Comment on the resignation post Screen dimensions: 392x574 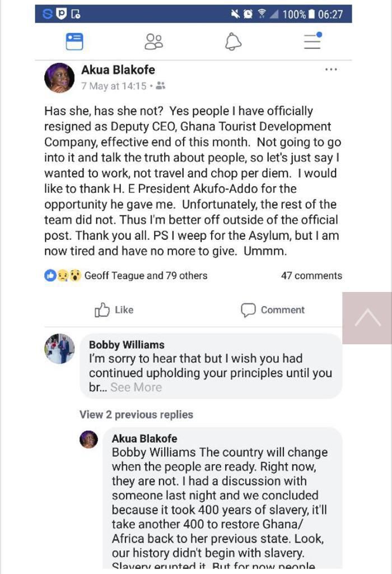[x=273, y=309]
